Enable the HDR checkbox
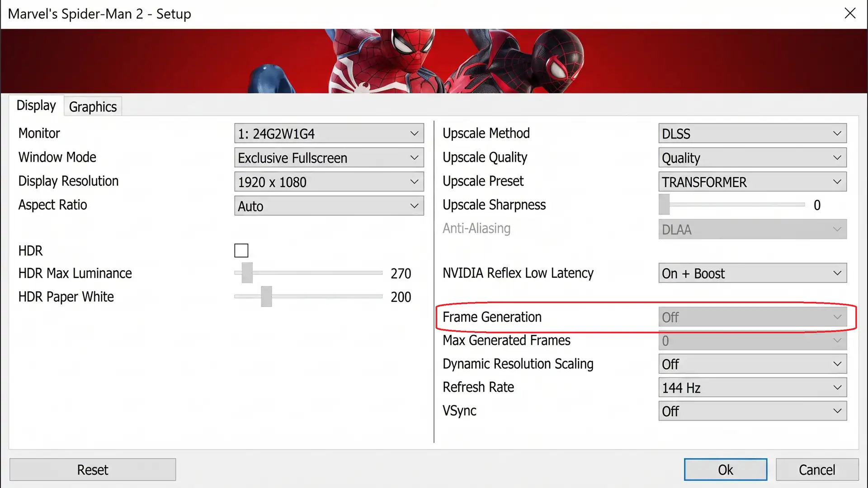Image resolution: width=868 pixels, height=488 pixels. [241, 250]
